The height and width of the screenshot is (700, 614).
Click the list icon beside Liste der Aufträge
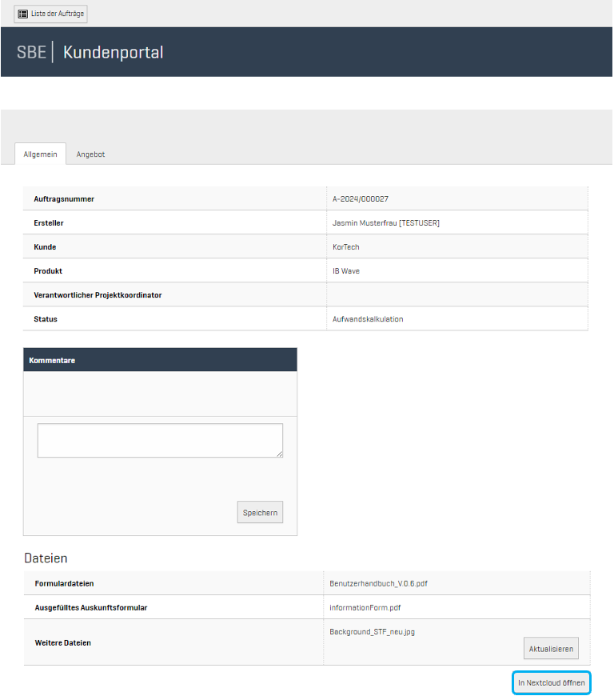click(23, 14)
